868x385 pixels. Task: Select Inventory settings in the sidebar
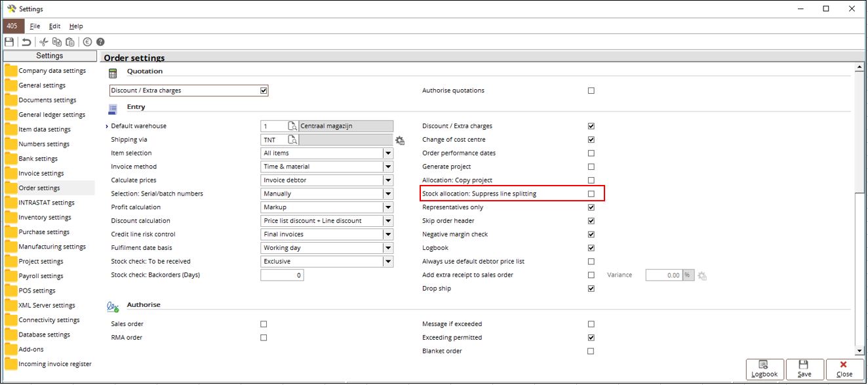[45, 218]
